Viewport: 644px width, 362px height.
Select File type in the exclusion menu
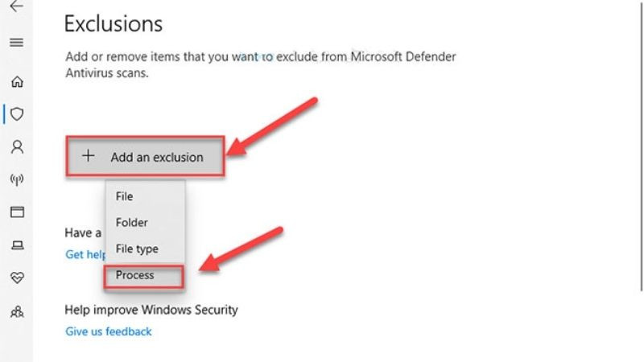[137, 249]
